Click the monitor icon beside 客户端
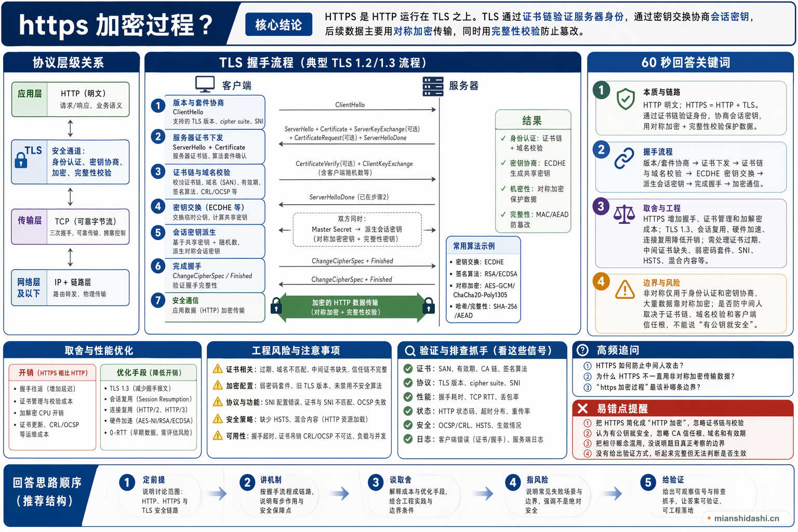 205,84
